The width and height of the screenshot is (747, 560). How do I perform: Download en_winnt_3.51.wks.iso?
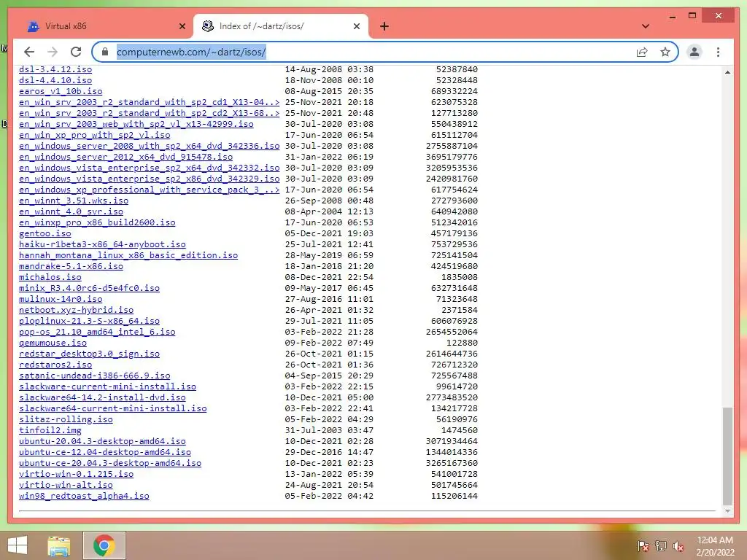[74, 201]
